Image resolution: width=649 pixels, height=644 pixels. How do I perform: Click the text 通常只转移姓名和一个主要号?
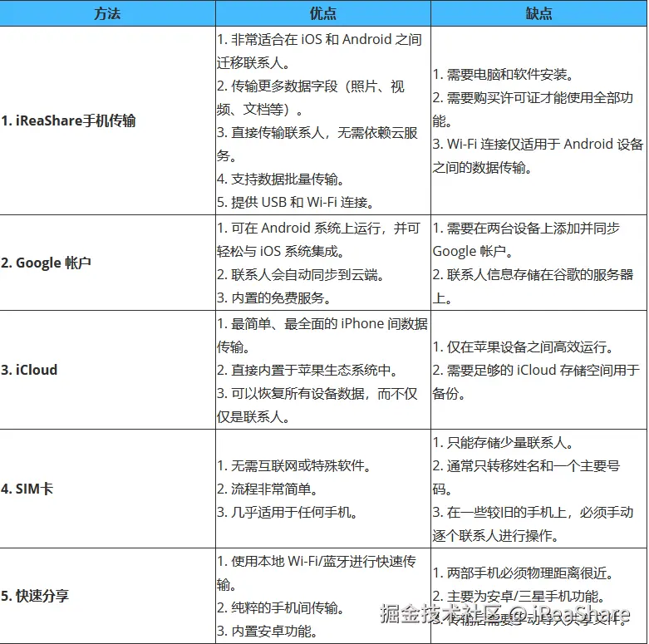(533, 465)
